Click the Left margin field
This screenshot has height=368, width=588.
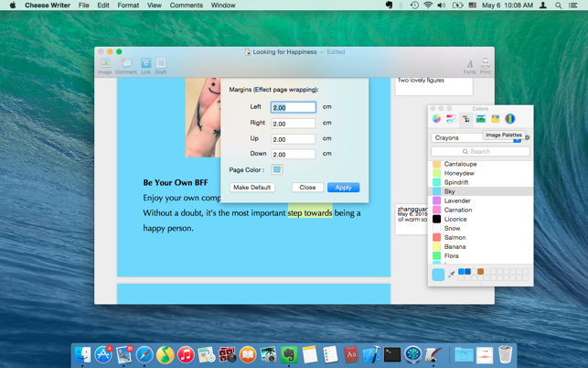(x=294, y=107)
